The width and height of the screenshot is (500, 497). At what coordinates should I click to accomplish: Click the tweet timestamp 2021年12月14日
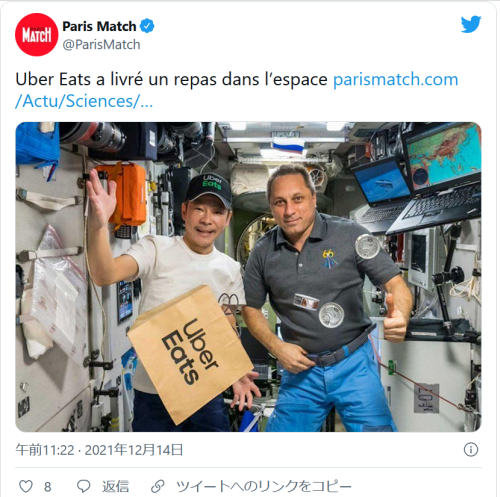click(x=134, y=450)
